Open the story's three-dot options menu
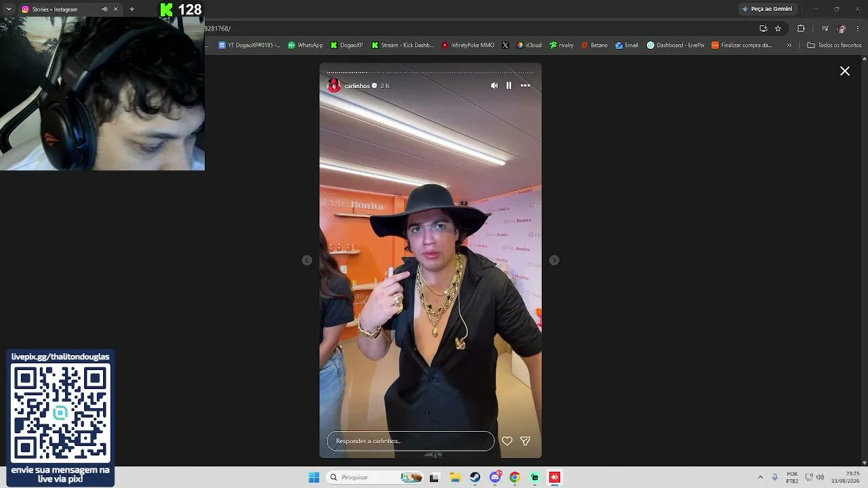868x488 pixels. 525,85
